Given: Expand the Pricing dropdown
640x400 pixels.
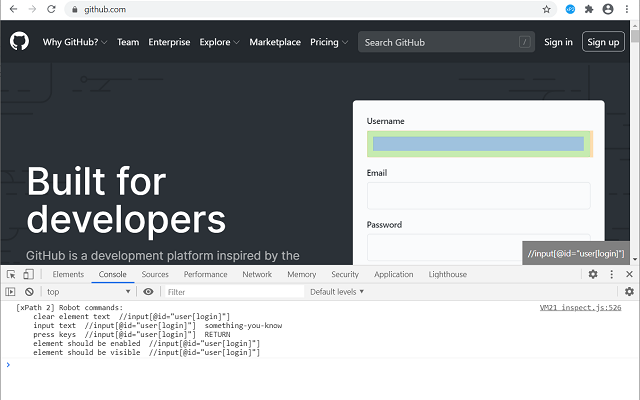Looking at the screenshot, I should coord(329,42).
